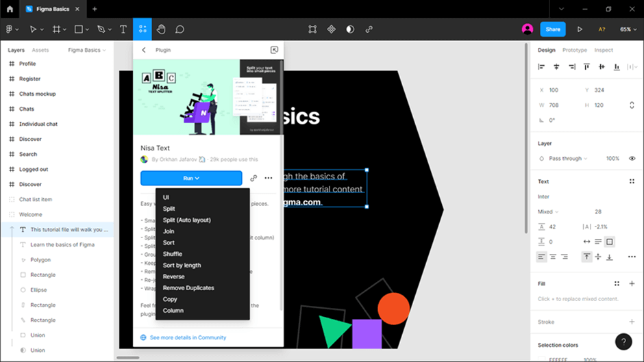Open the Figma Basics page dropdown
The height and width of the screenshot is (362, 644).
point(86,50)
